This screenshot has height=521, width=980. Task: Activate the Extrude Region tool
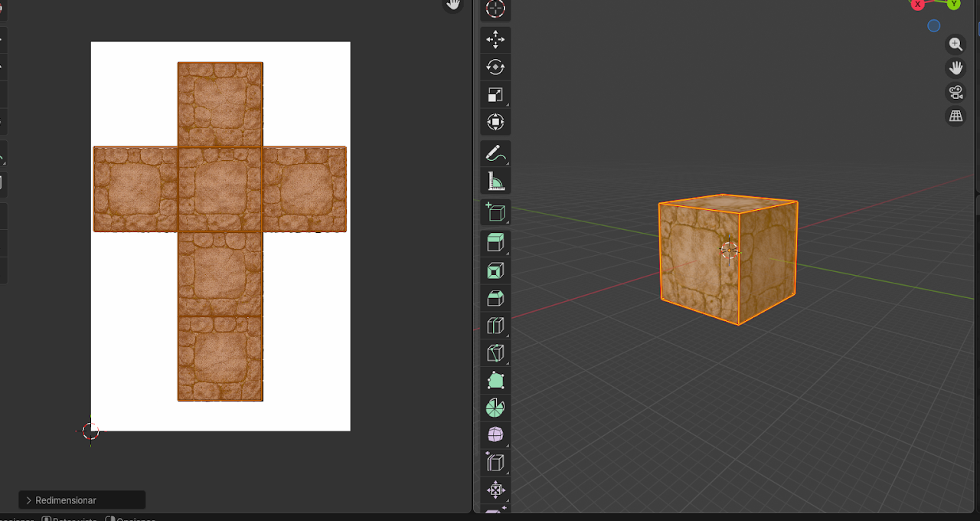(x=495, y=243)
